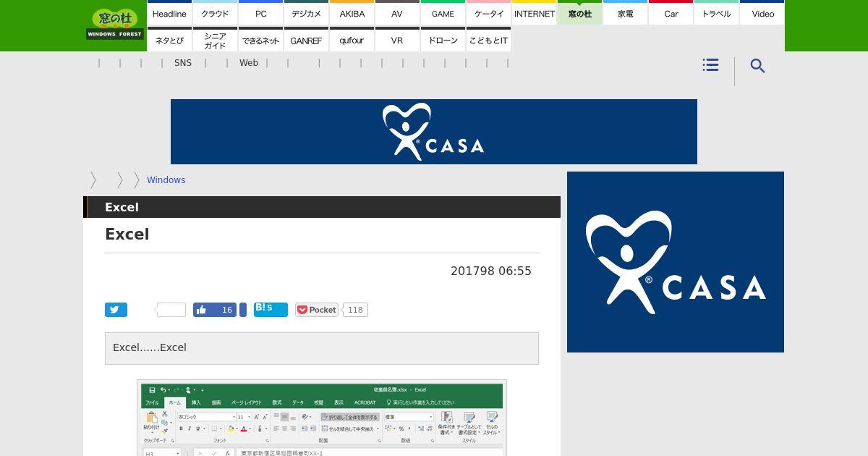
Task: Select the こどもとIT tab
Action: coord(488,40)
